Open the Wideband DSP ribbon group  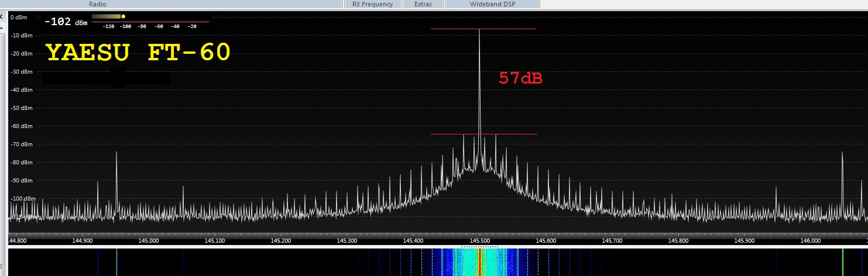492,4
